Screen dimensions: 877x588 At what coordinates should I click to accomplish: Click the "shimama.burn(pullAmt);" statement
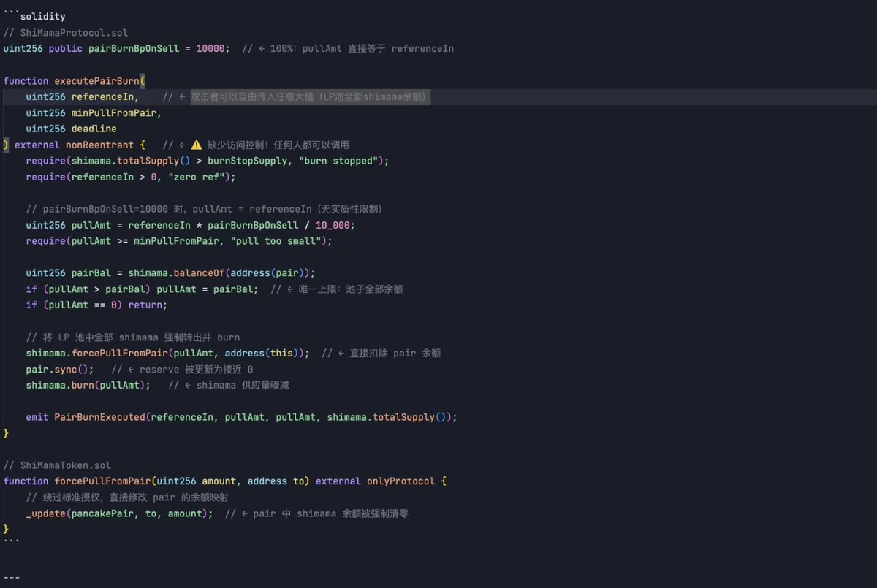click(x=88, y=386)
